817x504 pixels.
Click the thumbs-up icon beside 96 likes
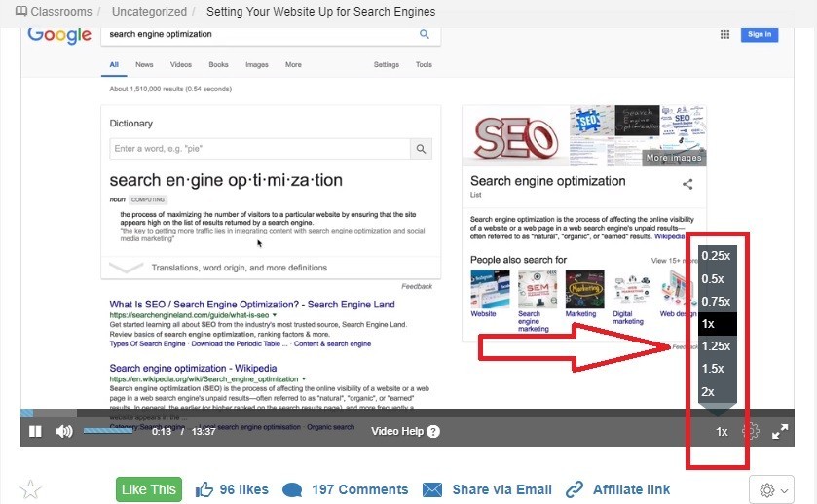coord(204,489)
